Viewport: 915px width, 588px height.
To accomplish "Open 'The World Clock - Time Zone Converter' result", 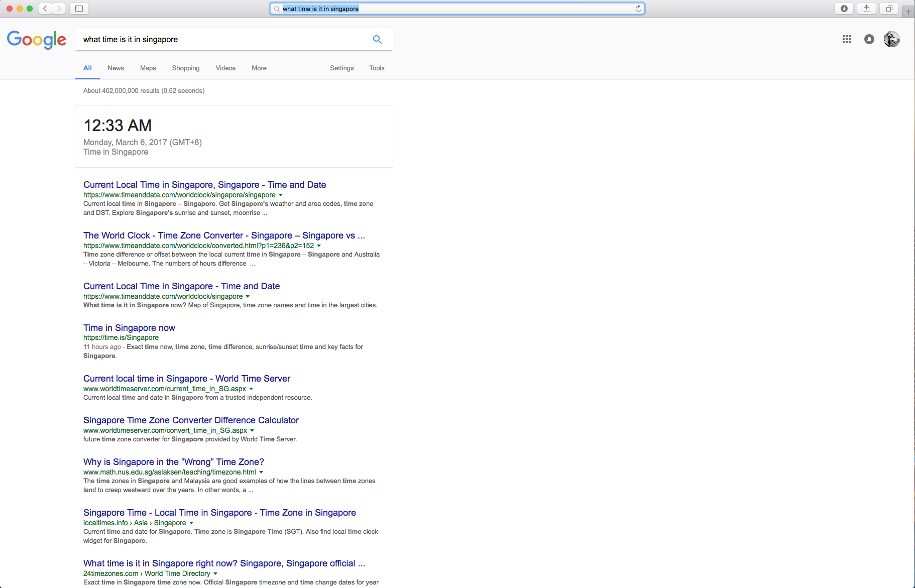I will click(x=224, y=236).
